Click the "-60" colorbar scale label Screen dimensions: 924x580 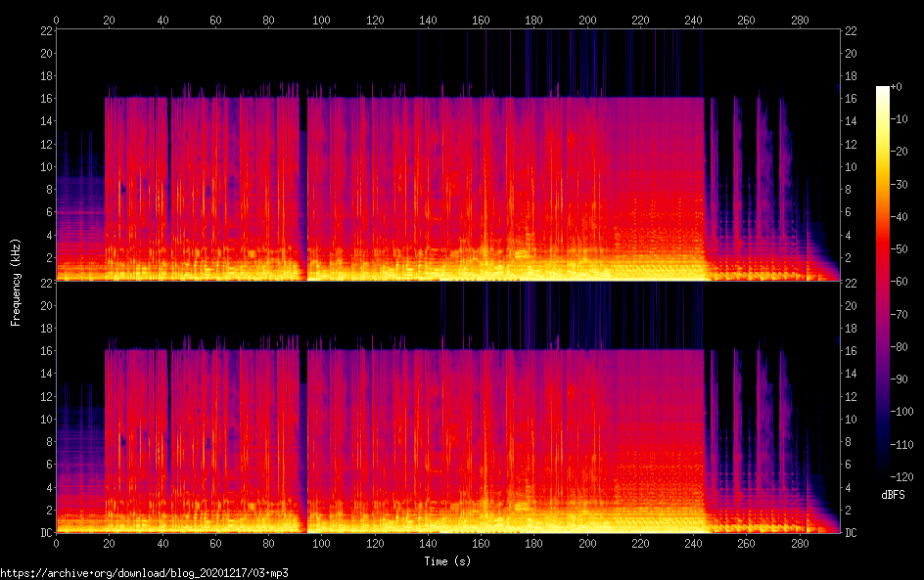900,282
